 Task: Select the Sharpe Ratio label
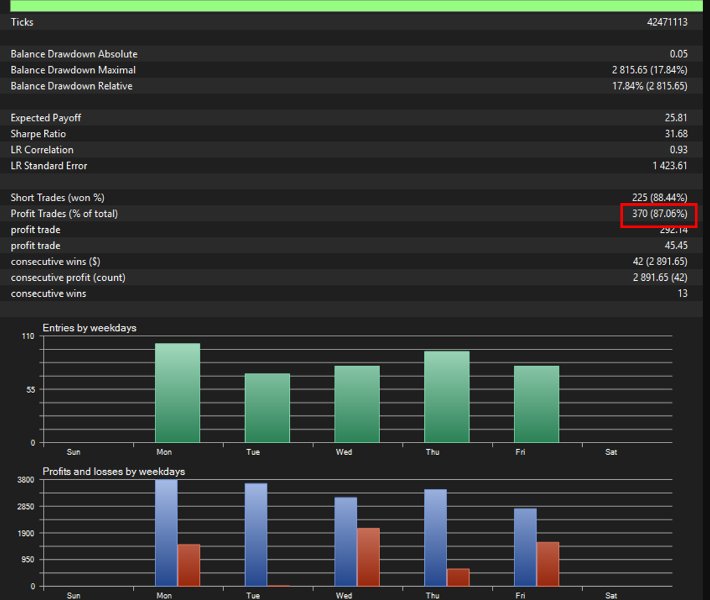coord(38,134)
